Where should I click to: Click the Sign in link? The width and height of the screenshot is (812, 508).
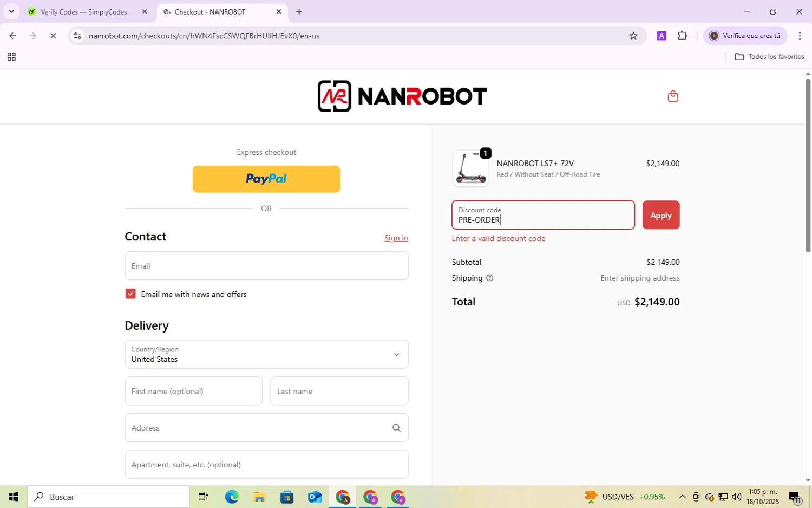coord(396,238)
